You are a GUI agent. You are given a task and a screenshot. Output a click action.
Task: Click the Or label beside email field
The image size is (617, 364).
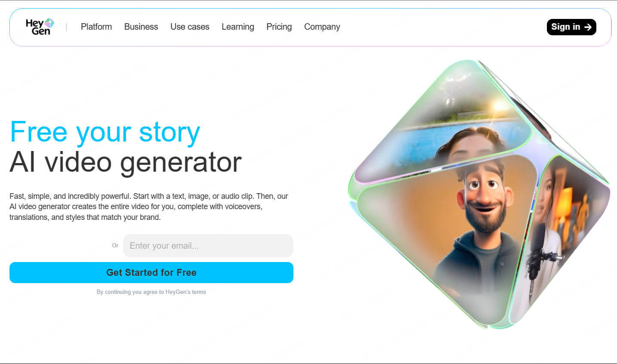click(x=115, y=246)
